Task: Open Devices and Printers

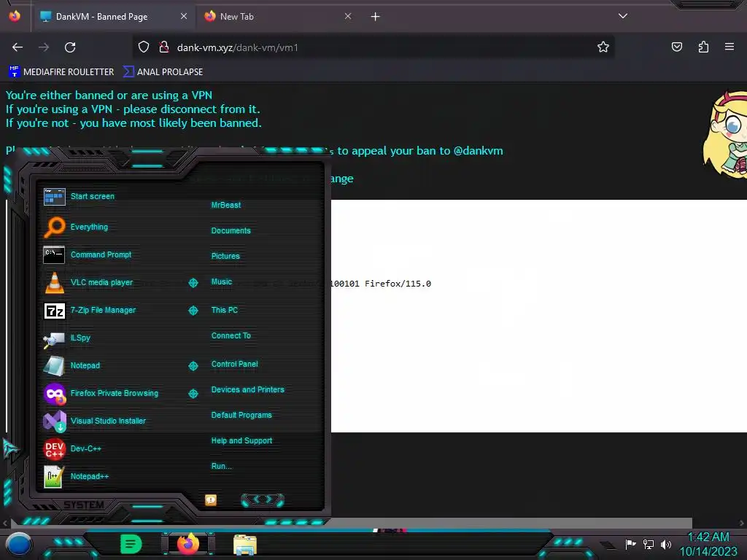Action: coord(247,389)
